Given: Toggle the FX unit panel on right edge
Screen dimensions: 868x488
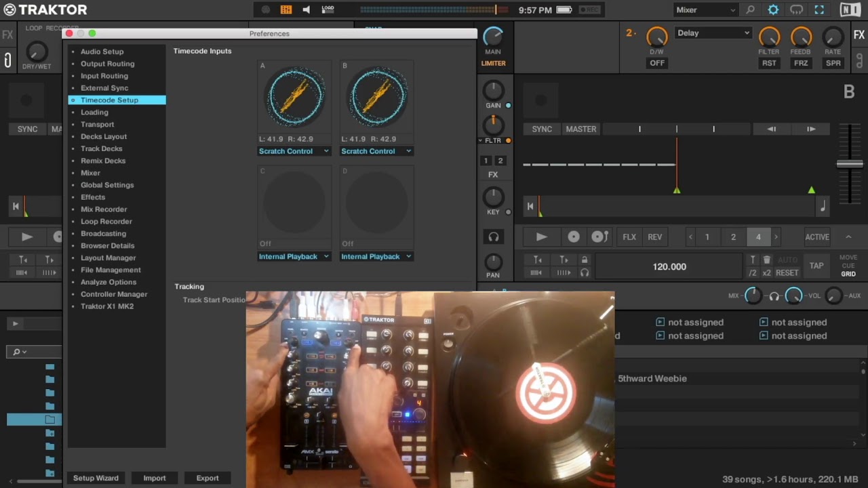Looking at the screenshot, I should [x=859, y=35].
